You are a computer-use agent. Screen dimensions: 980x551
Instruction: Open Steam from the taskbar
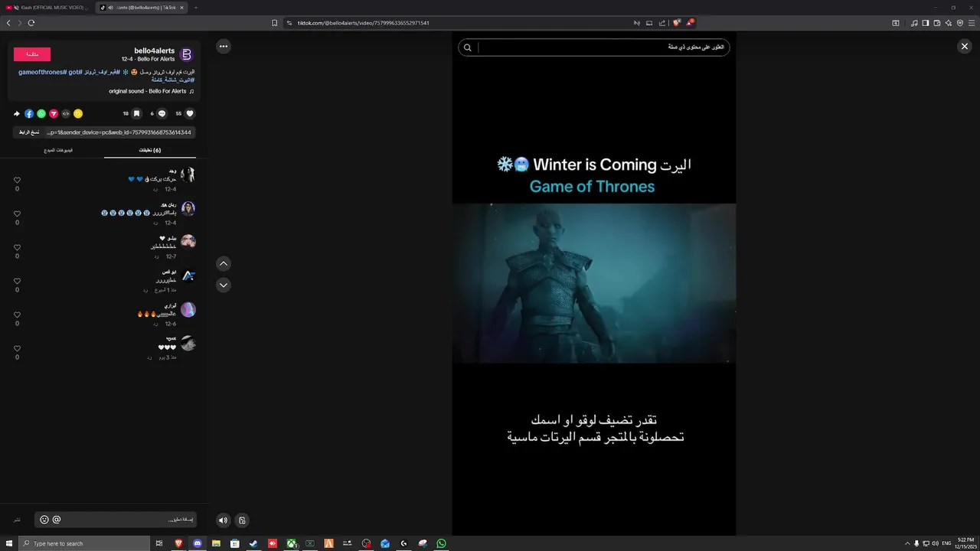[x=253, y=543]
